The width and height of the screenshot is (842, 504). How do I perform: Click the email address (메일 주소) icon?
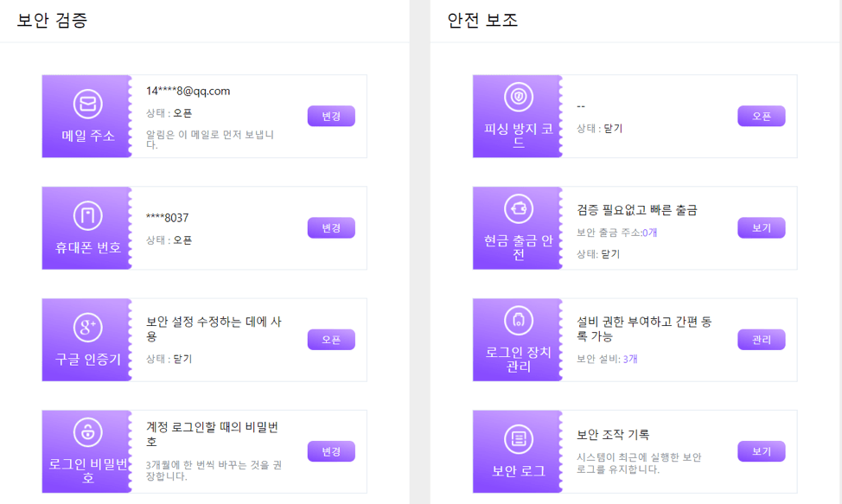pos(87,104)
